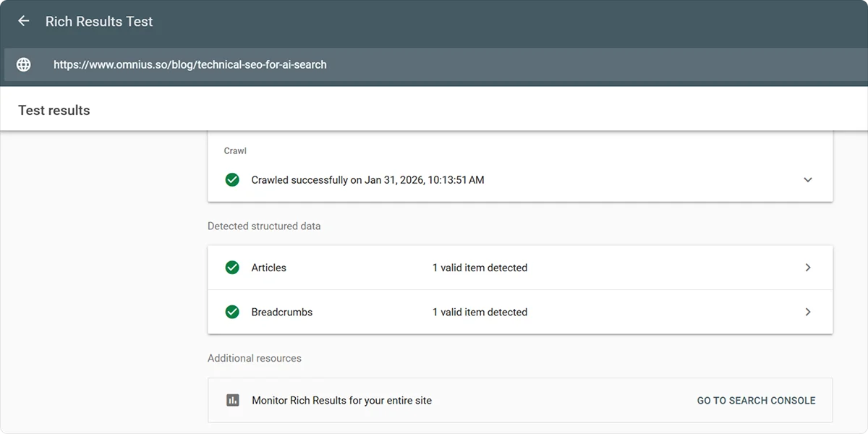This screenshot has width=868, height=434.
Task: Click the back arrow beside Rich Results Test
Action: click(x=24, y=21)
